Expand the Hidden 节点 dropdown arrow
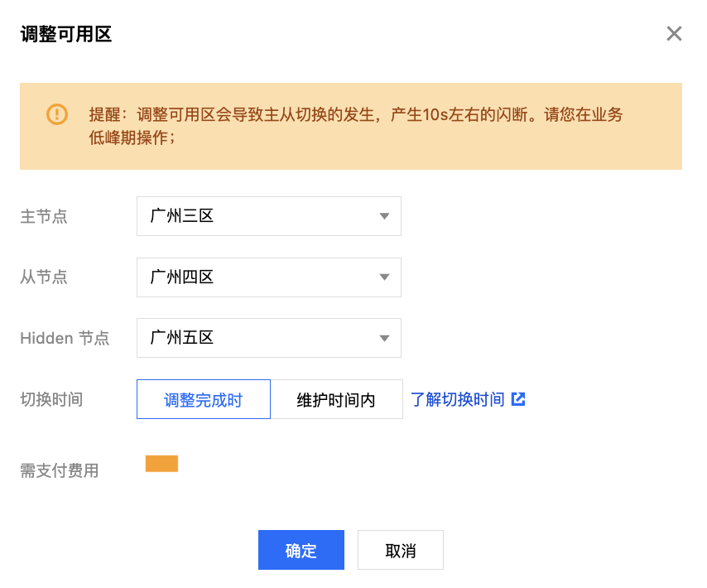 (x=384, y=338)
